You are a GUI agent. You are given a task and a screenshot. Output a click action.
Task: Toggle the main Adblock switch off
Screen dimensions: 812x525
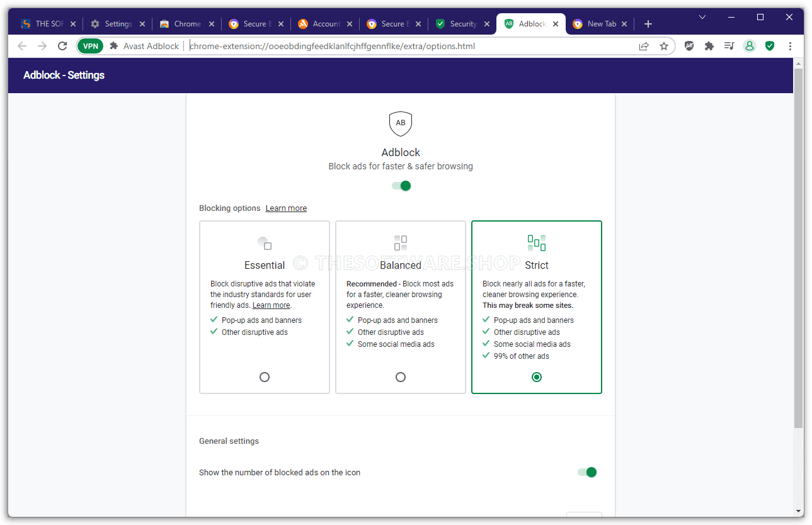click(401, 186)
